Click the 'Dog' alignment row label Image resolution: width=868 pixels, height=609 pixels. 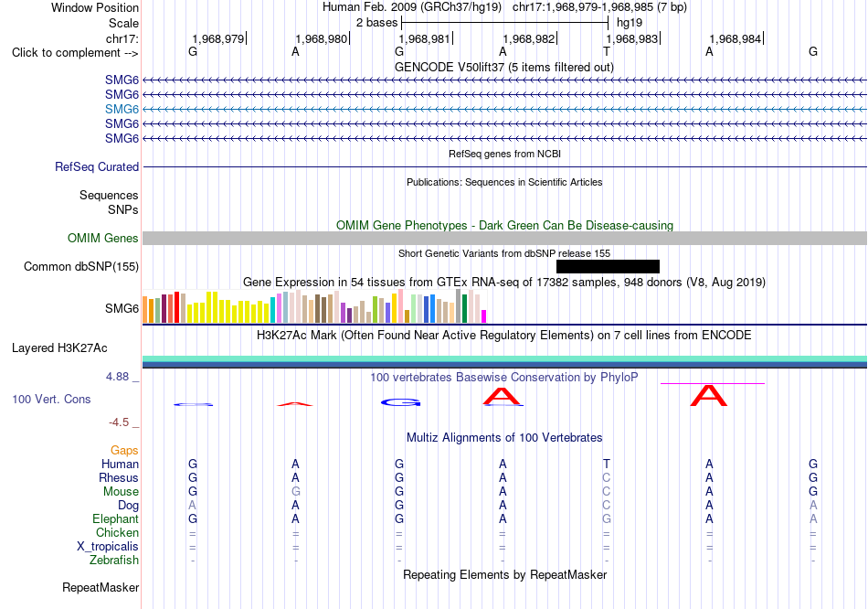128,506
